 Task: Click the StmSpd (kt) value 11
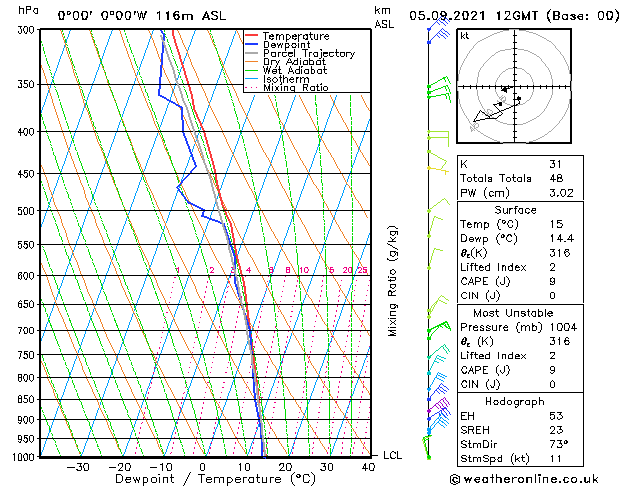(x=556, y=458)
